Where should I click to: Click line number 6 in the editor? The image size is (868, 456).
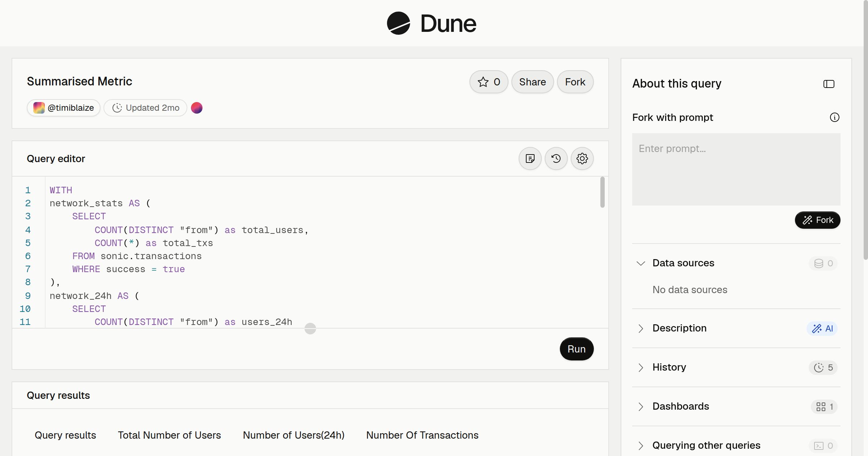pos(28,256)
